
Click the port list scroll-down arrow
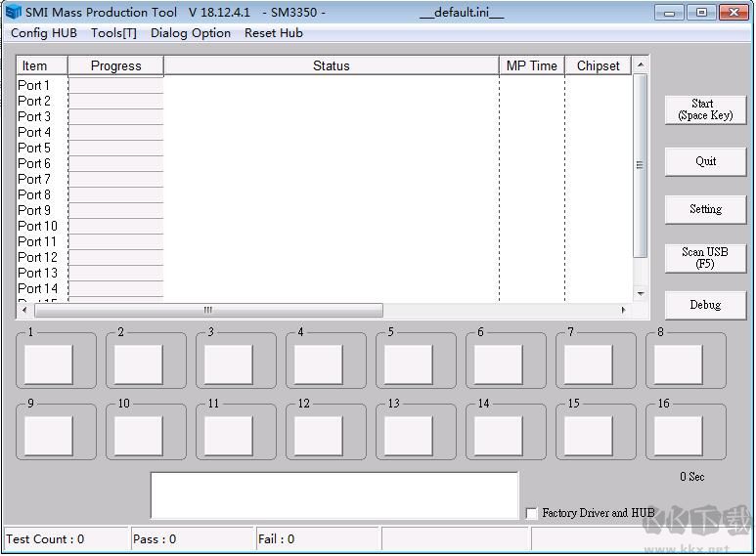641,293
